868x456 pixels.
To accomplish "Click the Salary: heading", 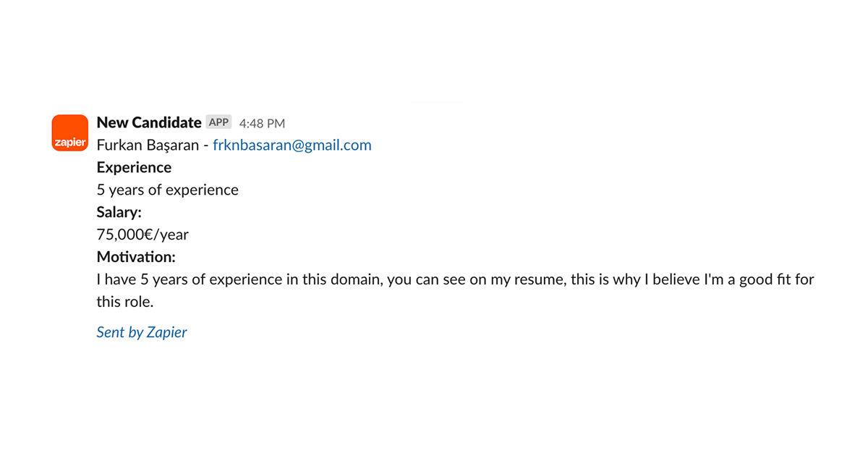I will 119,213.
